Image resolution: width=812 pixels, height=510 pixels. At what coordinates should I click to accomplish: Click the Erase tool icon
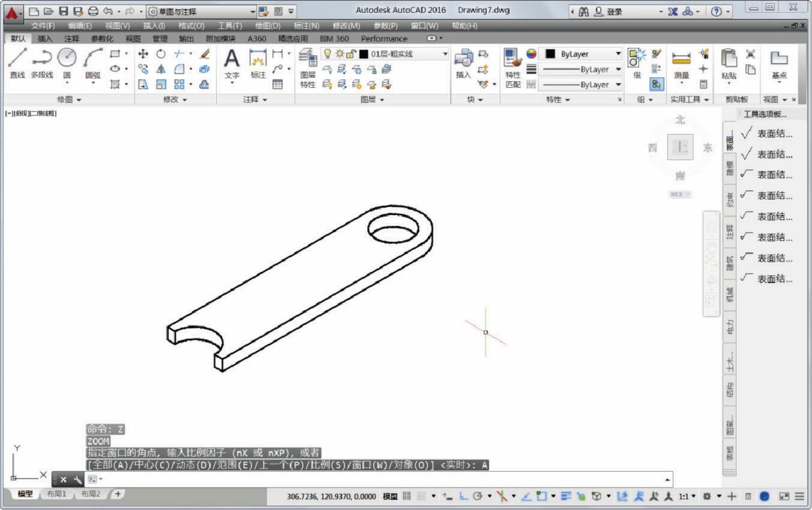pos(205,54)
